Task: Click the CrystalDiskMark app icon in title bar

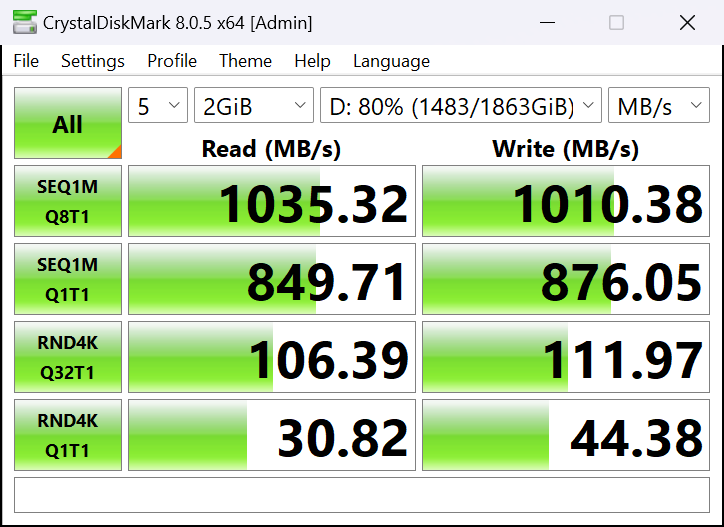Action: point(24,22)
